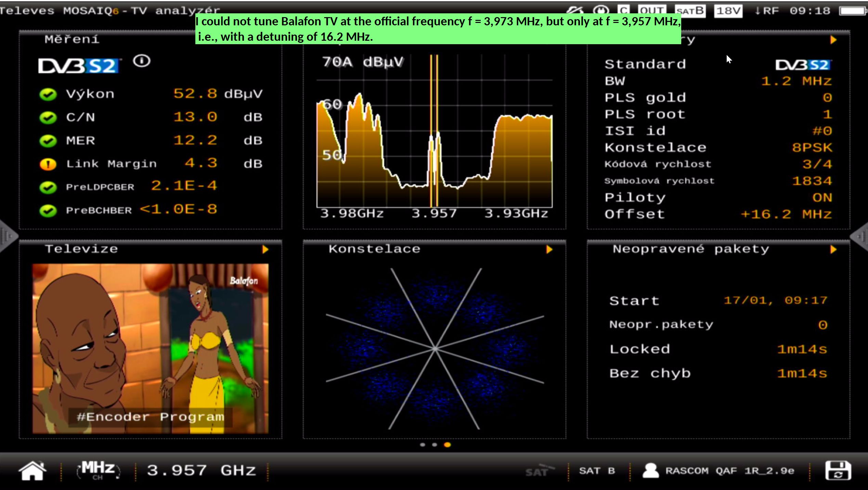Click the 3.957 GHz frequency field
The width and height of the screenshot is (868, 490).
(x=201, y=470)
